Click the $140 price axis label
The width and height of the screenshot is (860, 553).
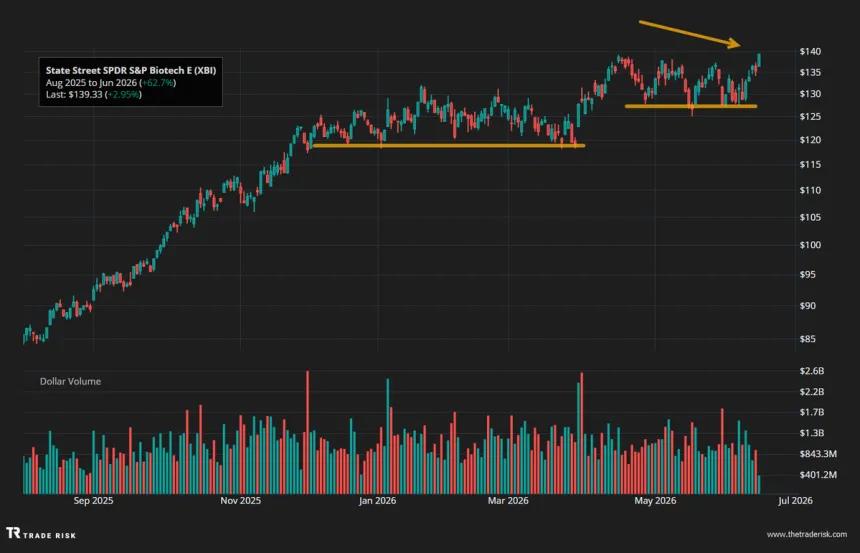point(810,52)
